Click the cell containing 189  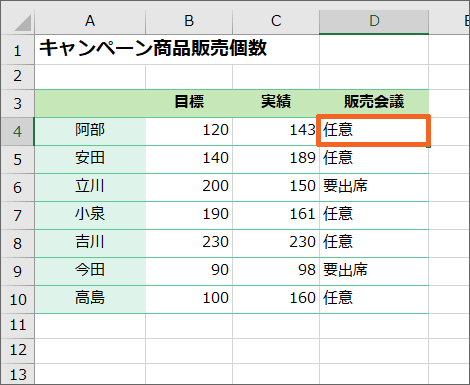pyautogui.click(x=276, y=159)
